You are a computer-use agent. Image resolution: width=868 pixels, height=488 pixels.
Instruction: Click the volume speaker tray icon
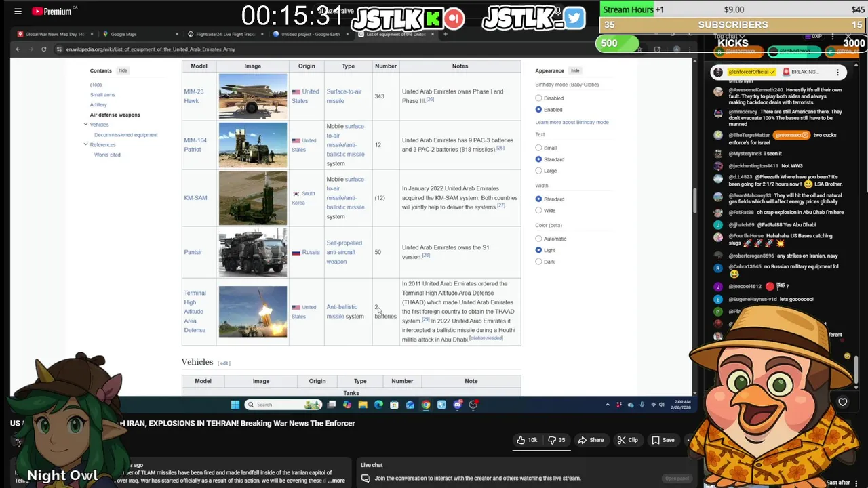[662, 405]
